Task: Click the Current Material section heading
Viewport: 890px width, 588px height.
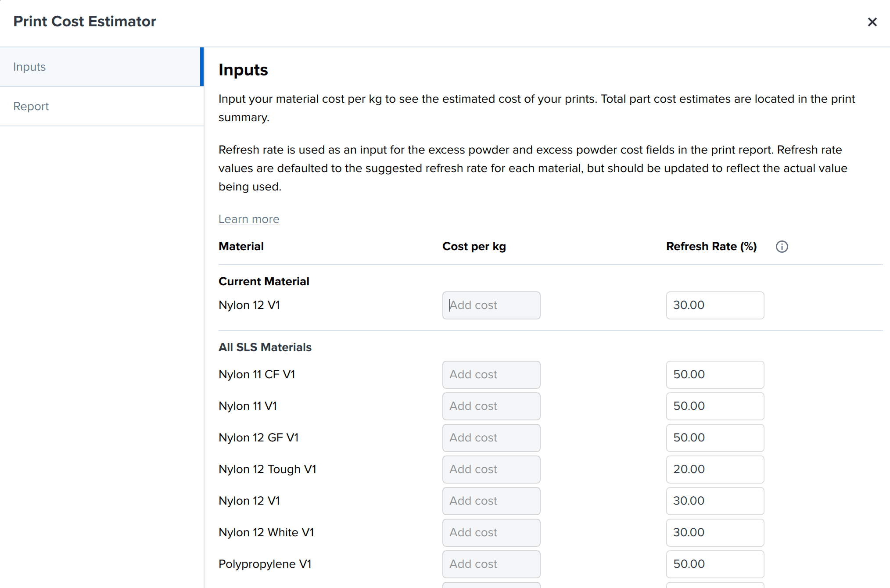Action: click(x=264, y=281)
